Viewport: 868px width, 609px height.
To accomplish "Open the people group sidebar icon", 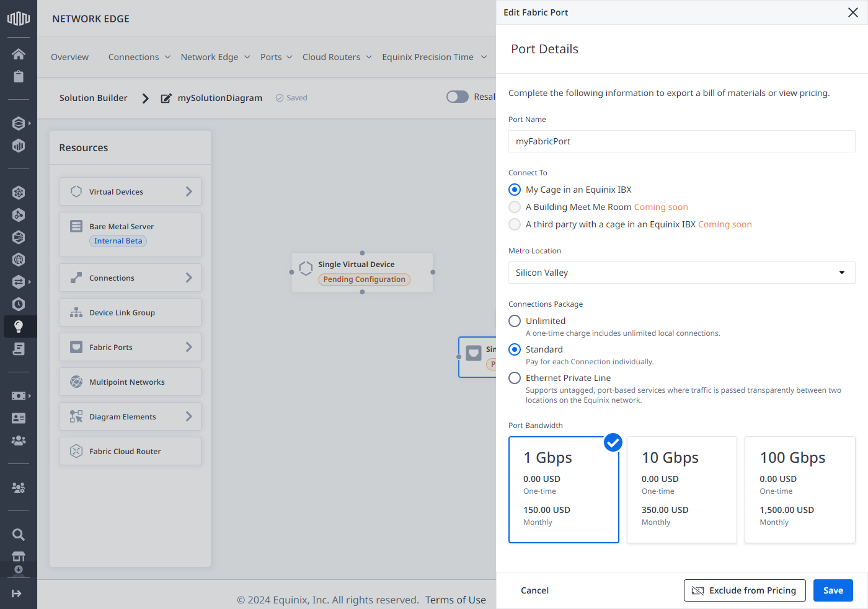I will 19,440.
